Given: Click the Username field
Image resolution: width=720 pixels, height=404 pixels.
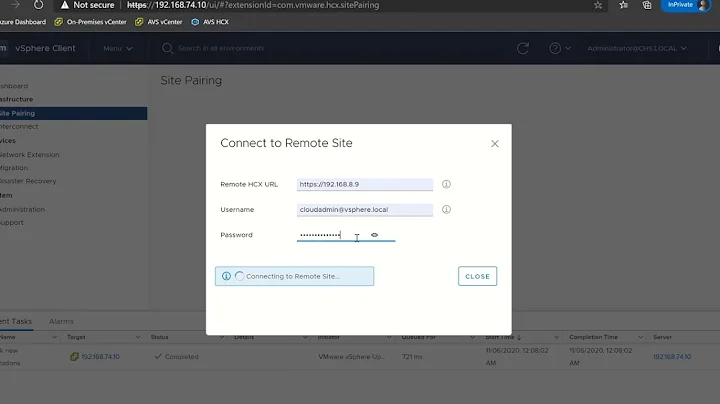Looking at the screenshot, I should pos(365,210).
